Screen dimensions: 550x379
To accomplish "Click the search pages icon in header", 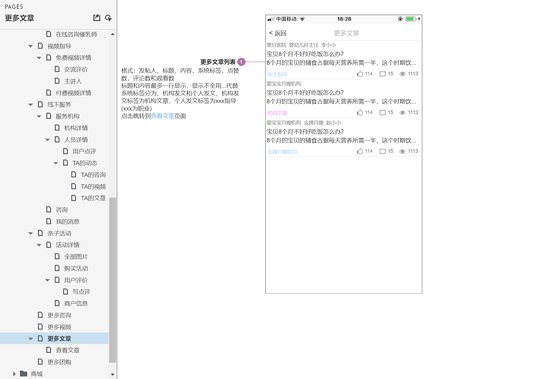I will [x=108, y=18].
